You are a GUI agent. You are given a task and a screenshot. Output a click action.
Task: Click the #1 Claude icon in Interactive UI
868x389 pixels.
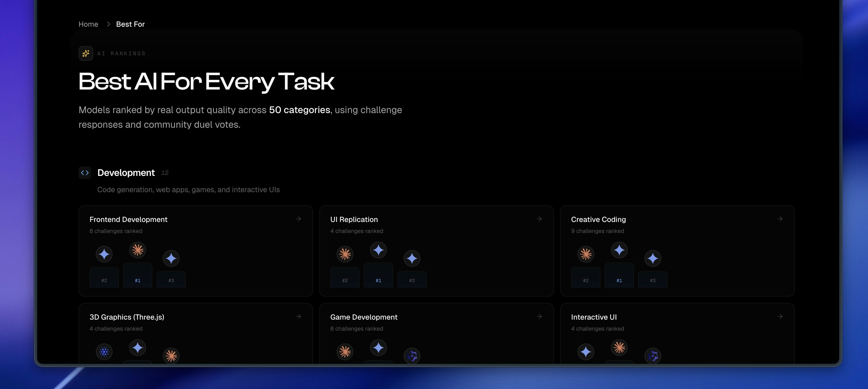(x=619, y=348)
